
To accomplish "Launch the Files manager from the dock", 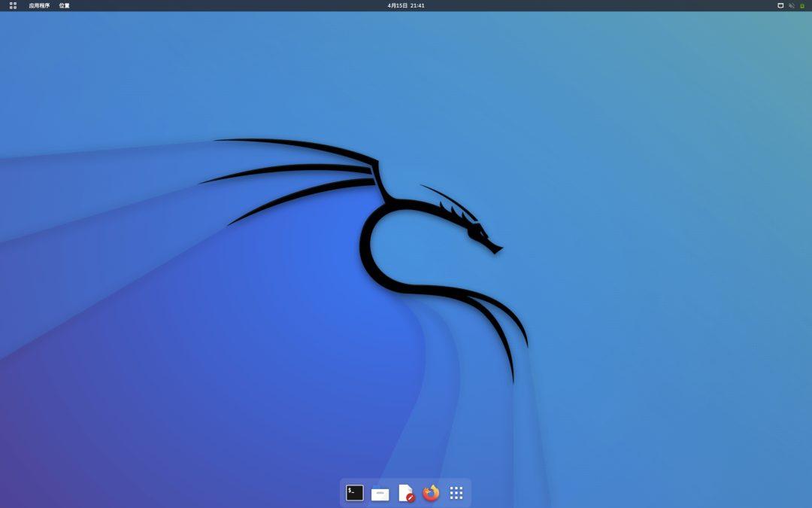I will [x=380, y=493].
